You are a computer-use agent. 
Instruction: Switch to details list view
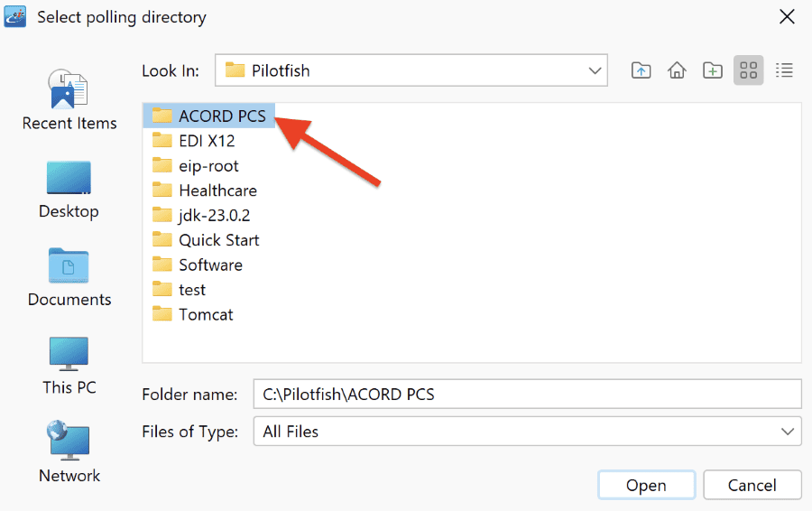[x=784, y=70]
